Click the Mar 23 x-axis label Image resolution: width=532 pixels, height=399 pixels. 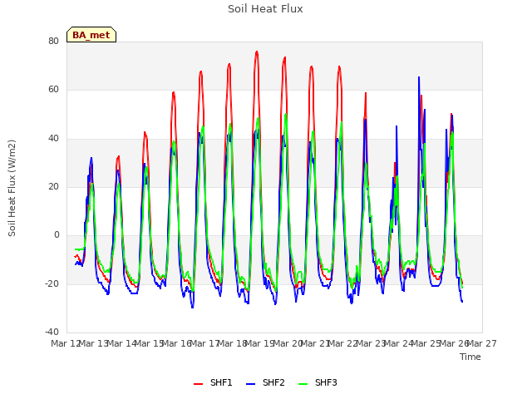pos(371,343)
